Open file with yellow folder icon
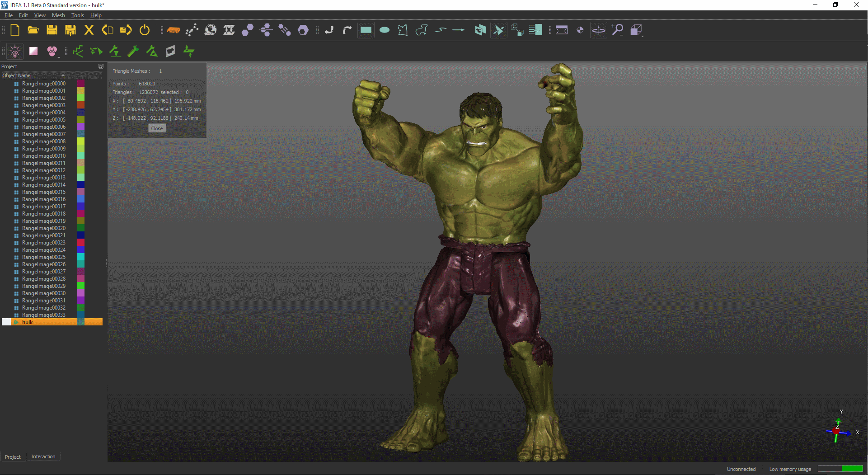The width and height of the screenshot is (868, 475). (33, 30)
